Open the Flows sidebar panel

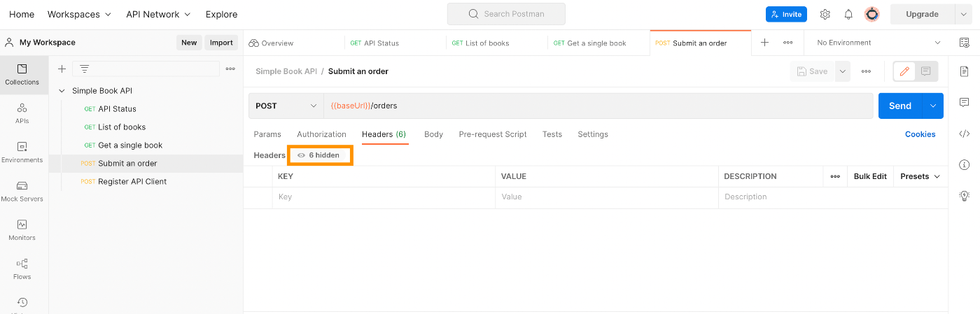(x=22, y=269)
